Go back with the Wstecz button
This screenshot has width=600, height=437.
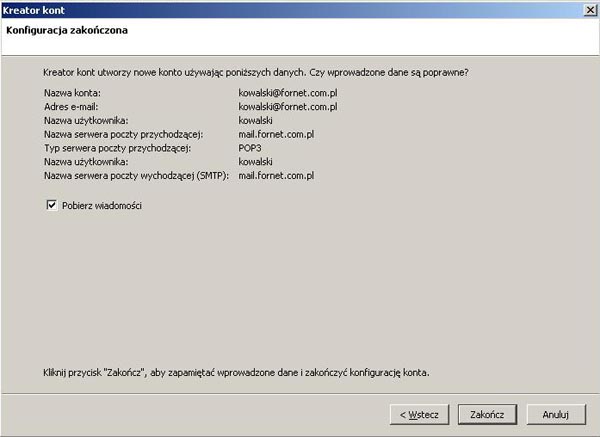pos(418,413)
